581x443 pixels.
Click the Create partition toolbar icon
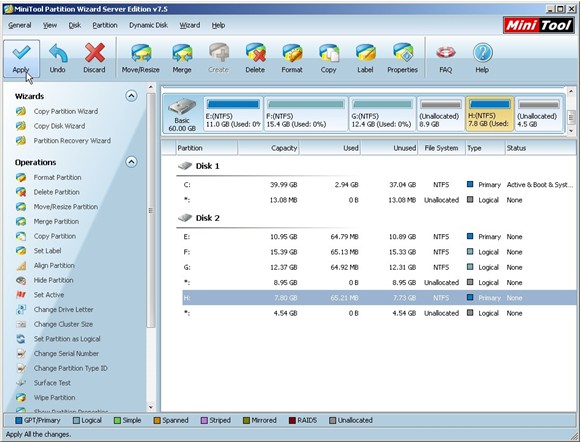pos(218,59)
